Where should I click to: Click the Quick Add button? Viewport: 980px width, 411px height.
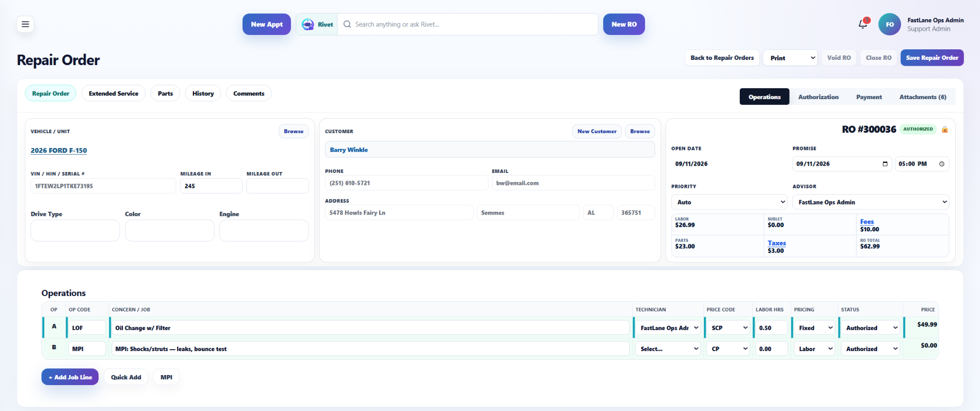(126, 377)
